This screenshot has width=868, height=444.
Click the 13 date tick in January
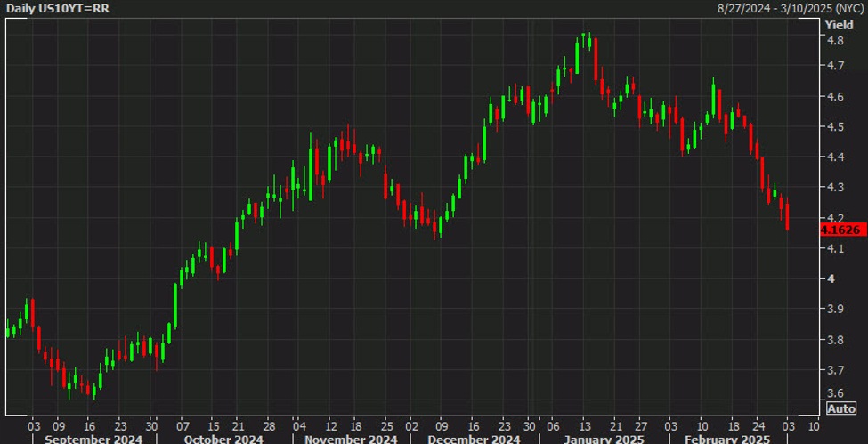pyautogui.click(x=586, y=424)
